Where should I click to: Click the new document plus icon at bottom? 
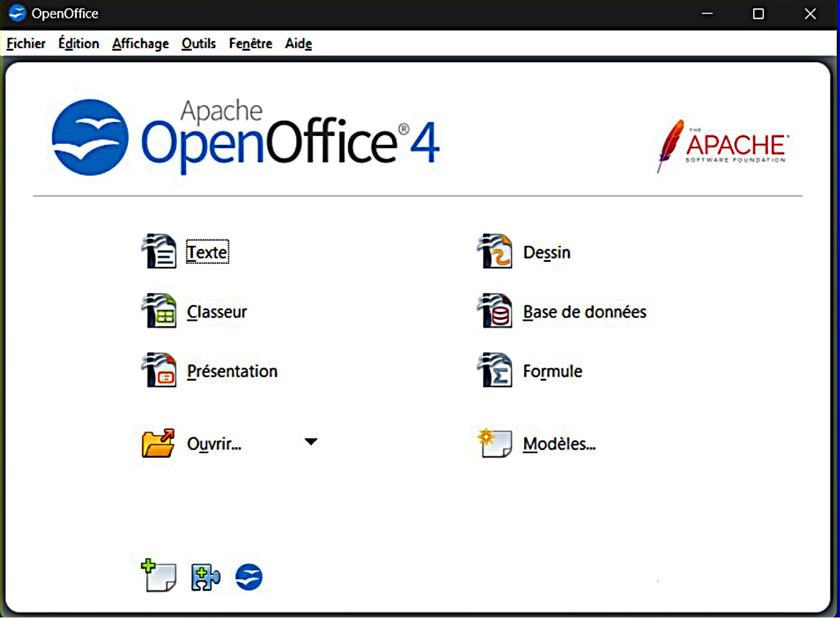click(158, 575)
